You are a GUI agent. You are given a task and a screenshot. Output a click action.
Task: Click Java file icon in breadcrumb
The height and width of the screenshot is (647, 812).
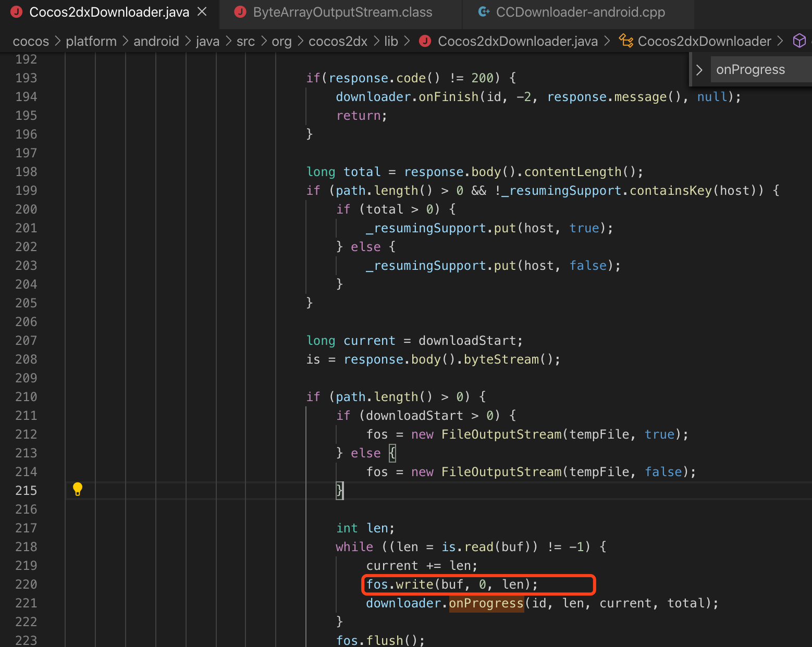point(425,41)
